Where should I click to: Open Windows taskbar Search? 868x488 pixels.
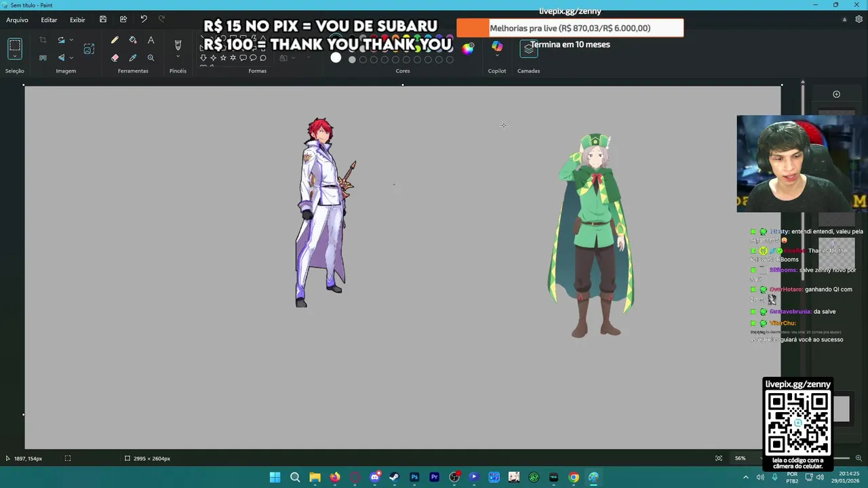(x=295, y=477)
